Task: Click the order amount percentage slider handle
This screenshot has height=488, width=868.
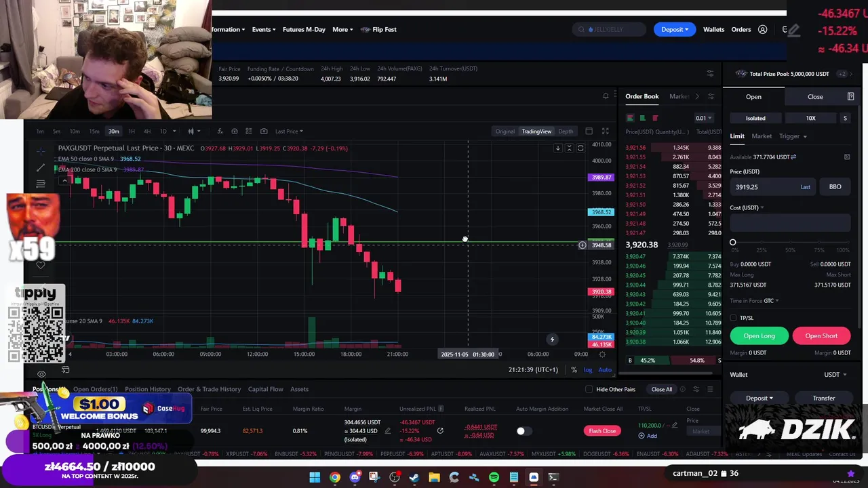Action: [732, 243]
